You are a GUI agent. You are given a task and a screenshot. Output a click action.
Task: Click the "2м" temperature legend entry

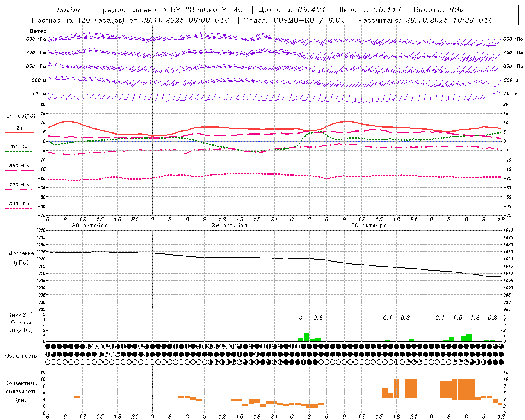click(19, 128)
